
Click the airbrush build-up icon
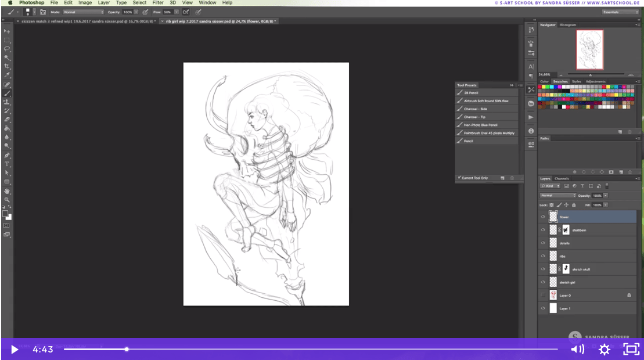(x=186, y=12)
